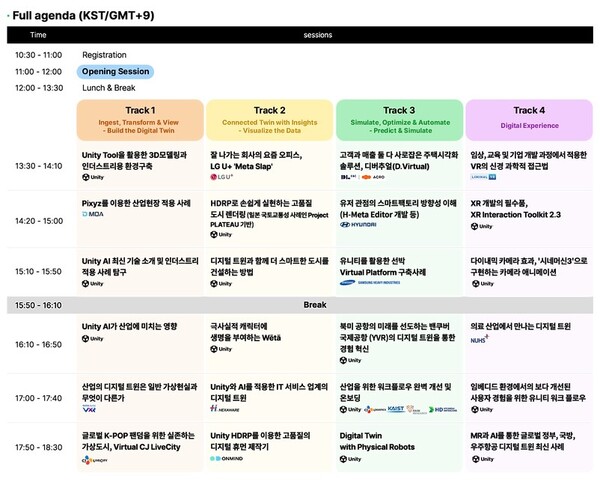The height and width of the screenshot is (485, 600).
Task: Select the Track 4 Digital Experience header
Action: click(x=528, y=119)
